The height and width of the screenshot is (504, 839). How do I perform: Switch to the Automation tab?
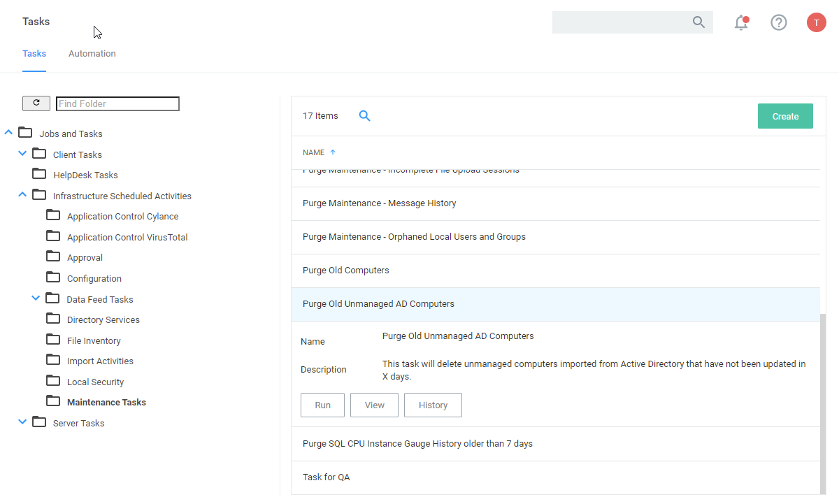tap(92, 54)
